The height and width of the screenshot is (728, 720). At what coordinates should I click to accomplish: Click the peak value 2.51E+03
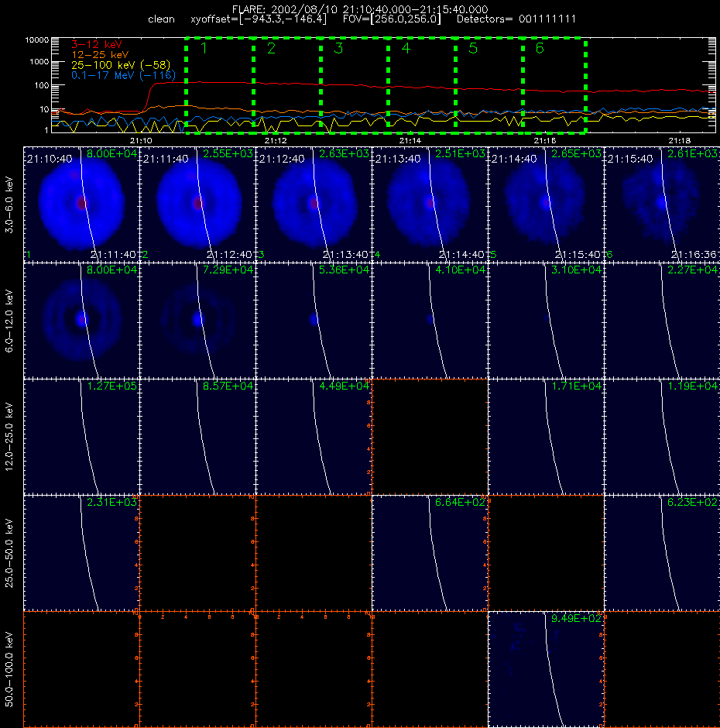coord(460,153)
